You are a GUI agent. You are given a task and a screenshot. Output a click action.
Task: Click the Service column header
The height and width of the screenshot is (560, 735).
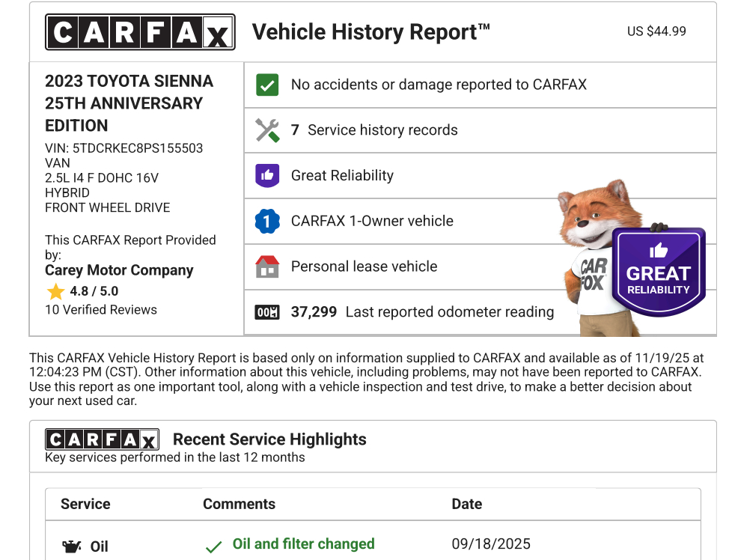click(85, 504)
